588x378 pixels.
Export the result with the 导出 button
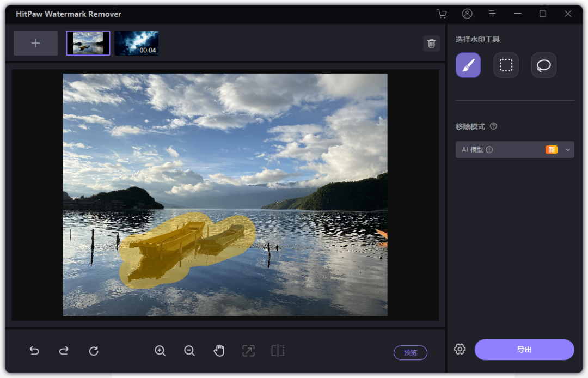524,349
